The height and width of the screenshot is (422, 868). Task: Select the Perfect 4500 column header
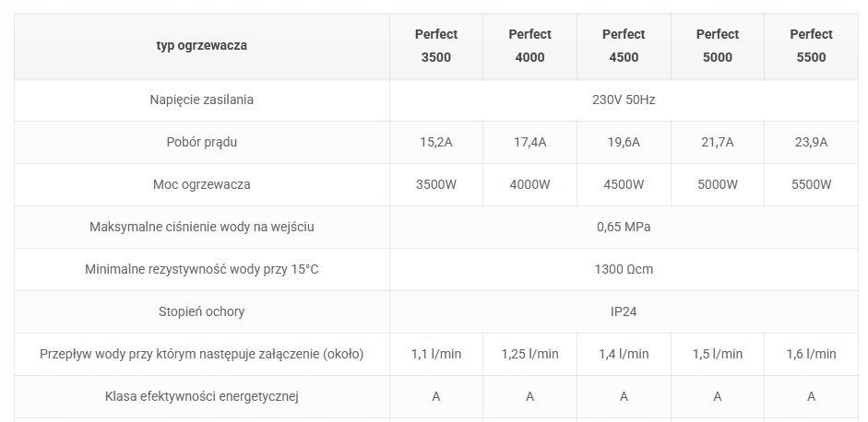click(x=624, y=45)
